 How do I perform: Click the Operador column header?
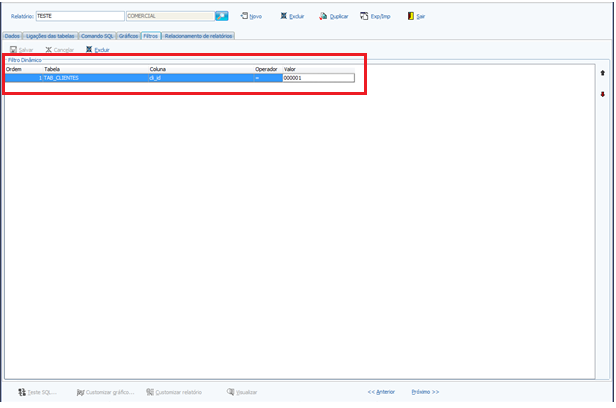(268, 69)
